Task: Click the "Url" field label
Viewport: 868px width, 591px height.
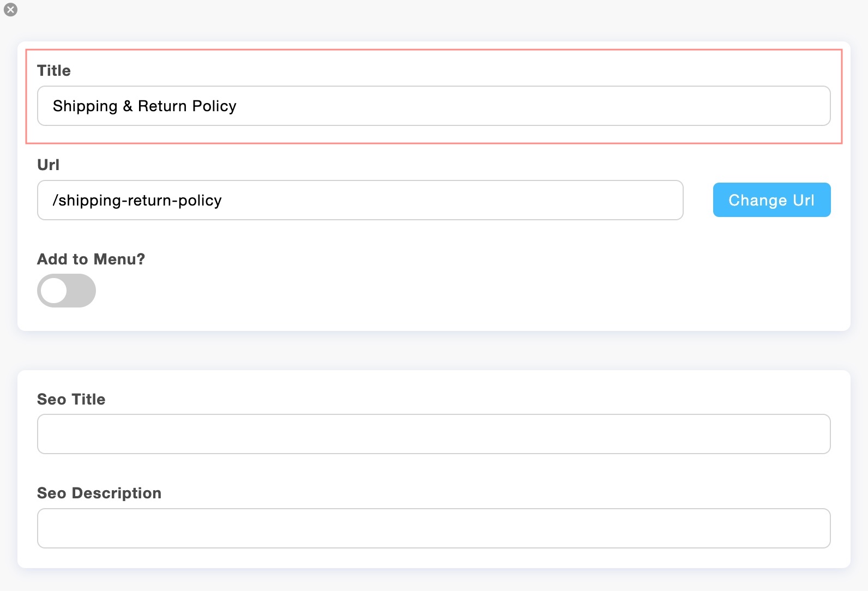Action: coord(48,165)
